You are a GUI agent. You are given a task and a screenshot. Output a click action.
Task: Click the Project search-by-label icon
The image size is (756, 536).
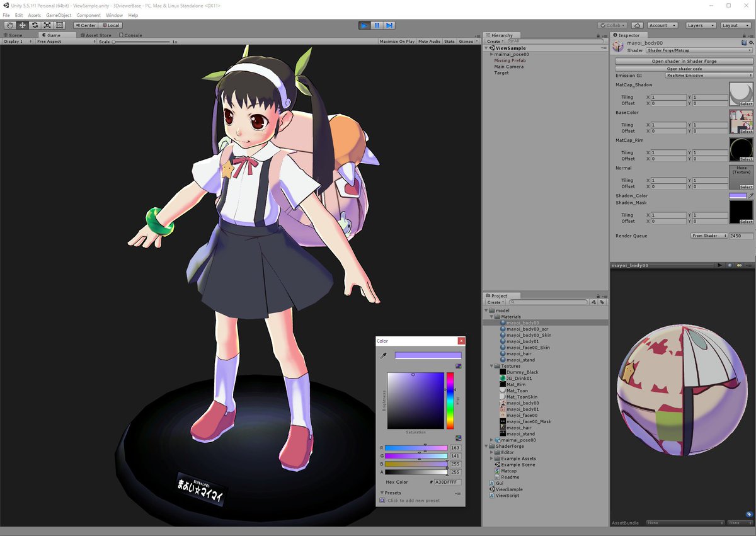(x=602, y=302)
